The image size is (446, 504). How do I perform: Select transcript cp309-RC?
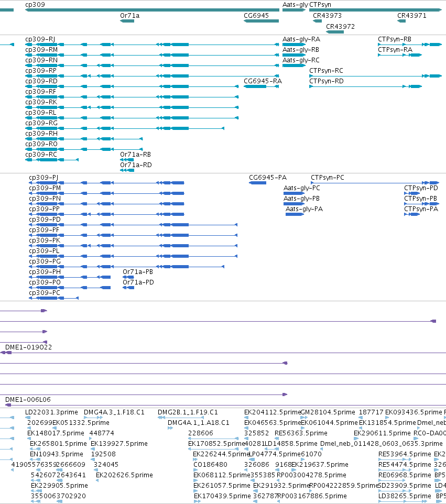tap(41, 154)
